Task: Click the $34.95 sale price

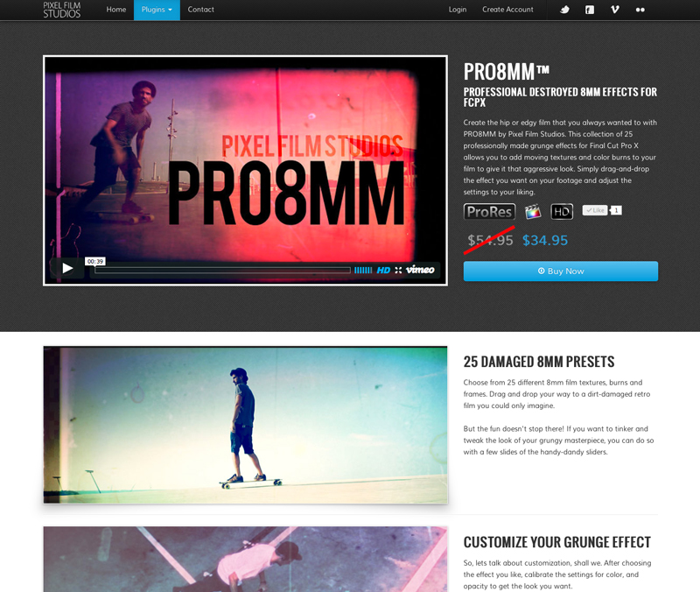Action: (545, 240)
